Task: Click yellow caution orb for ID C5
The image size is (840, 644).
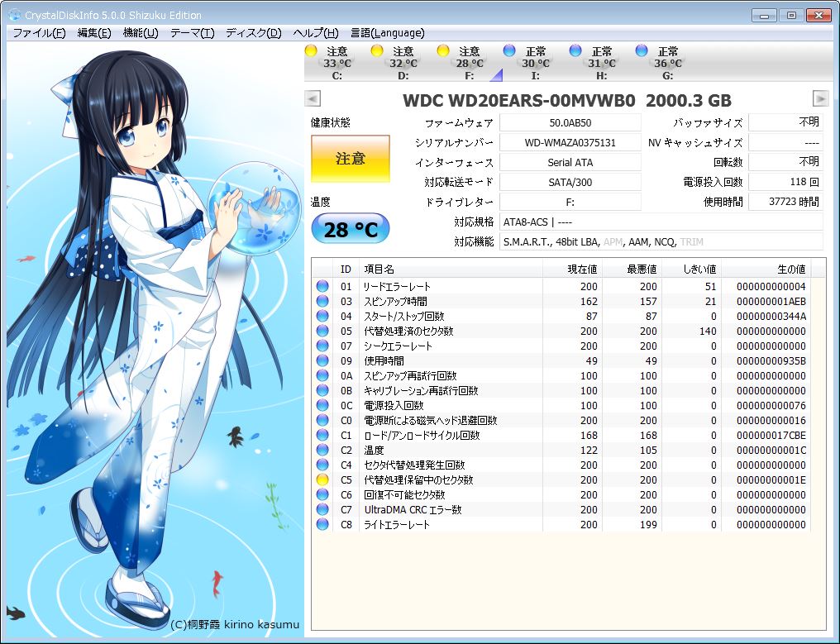Action: [x=322, y=480]
